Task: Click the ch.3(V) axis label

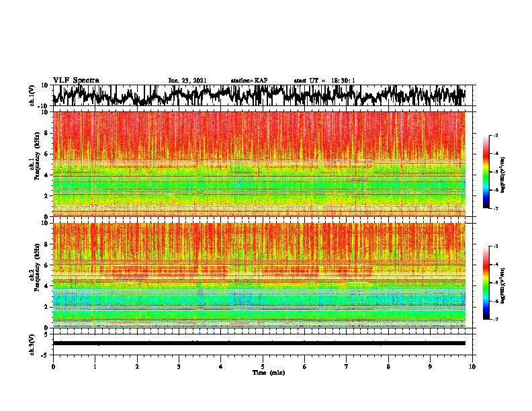Action: pyautogui.click(x=32, y=345)
